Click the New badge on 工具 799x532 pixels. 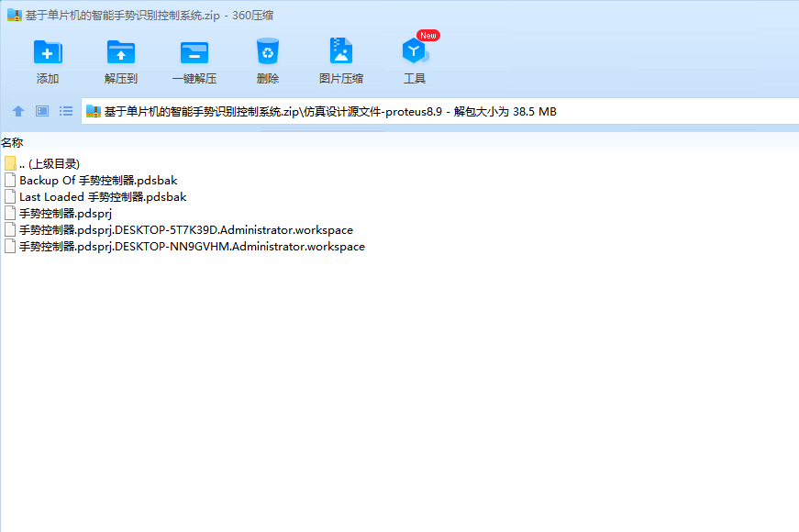(x=428, y=36)
